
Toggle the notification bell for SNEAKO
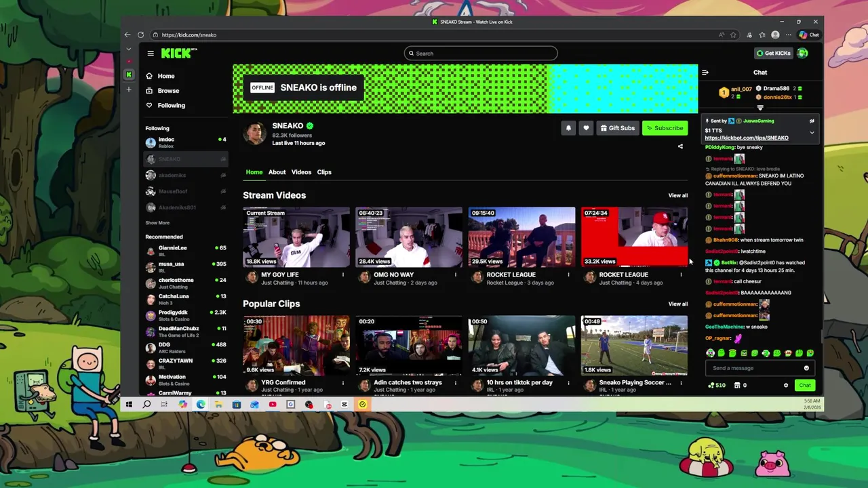[568, 128]
